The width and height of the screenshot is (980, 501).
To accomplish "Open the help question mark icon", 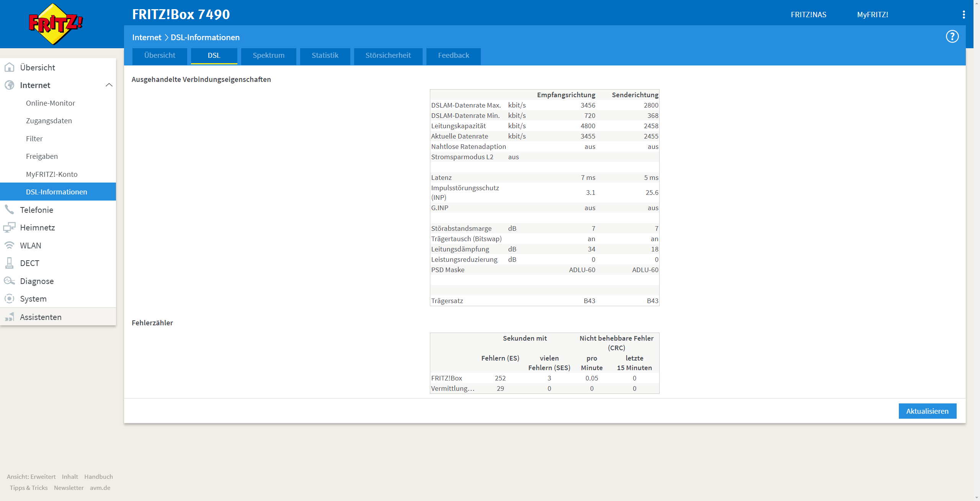I will [x=952, y=37].
